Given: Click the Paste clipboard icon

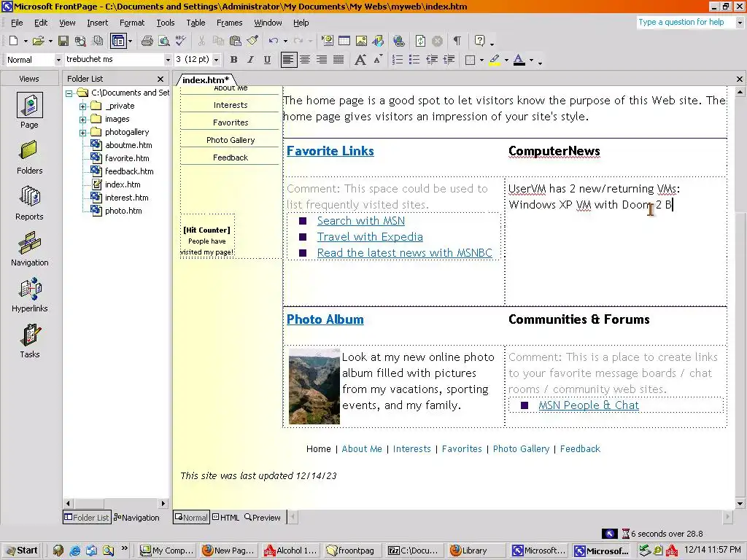Looking at the screenshot, I should coord(236,41).
